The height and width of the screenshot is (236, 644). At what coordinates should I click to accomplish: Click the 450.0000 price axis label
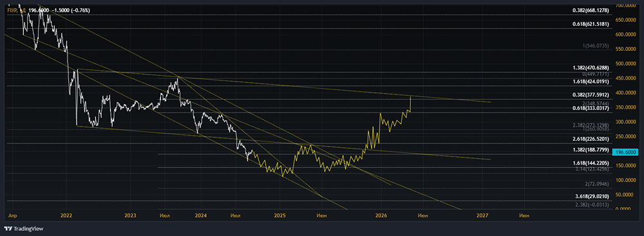coord(625,78)
